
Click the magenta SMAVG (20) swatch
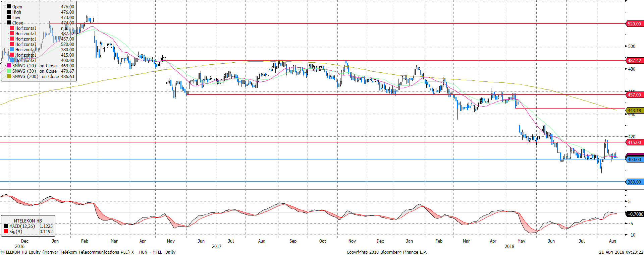9,66
